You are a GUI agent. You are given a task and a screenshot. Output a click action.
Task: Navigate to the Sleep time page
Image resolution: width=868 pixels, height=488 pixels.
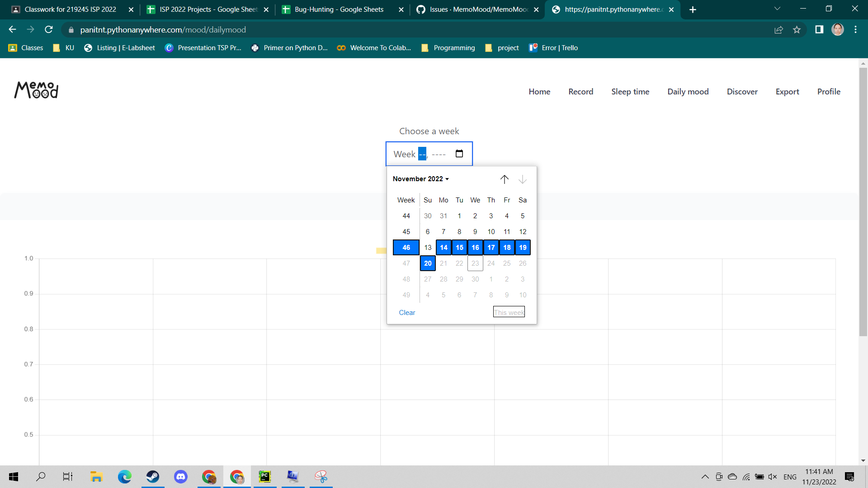coord(630,91)
